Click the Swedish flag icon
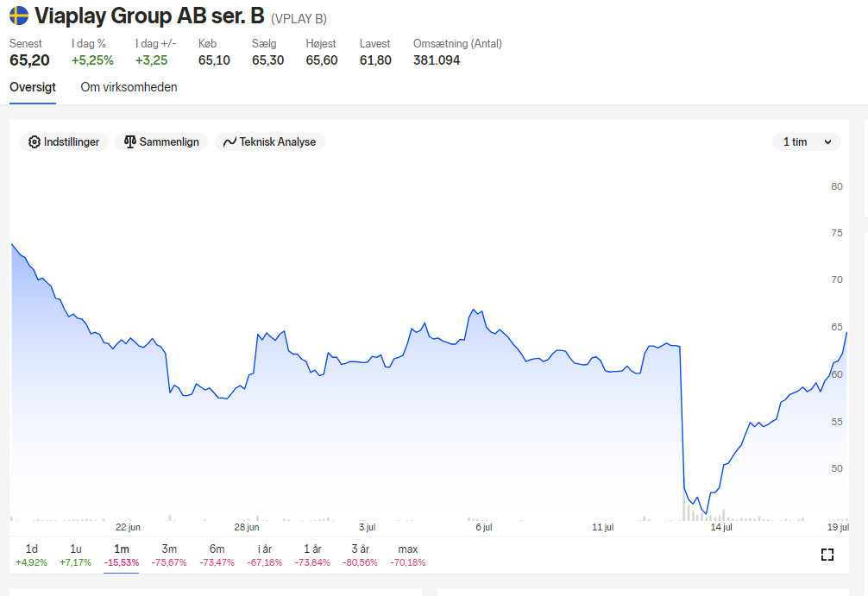Viewport: 868px width, 596px height. click(19, 16)
